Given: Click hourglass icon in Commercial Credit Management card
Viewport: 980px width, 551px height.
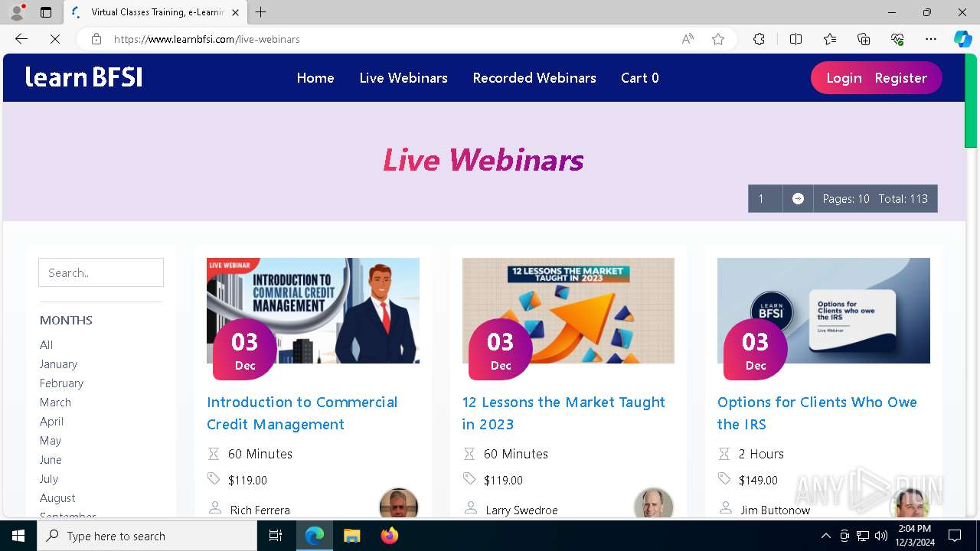Looking at the screenshot, I should click(x=214, y=454).
